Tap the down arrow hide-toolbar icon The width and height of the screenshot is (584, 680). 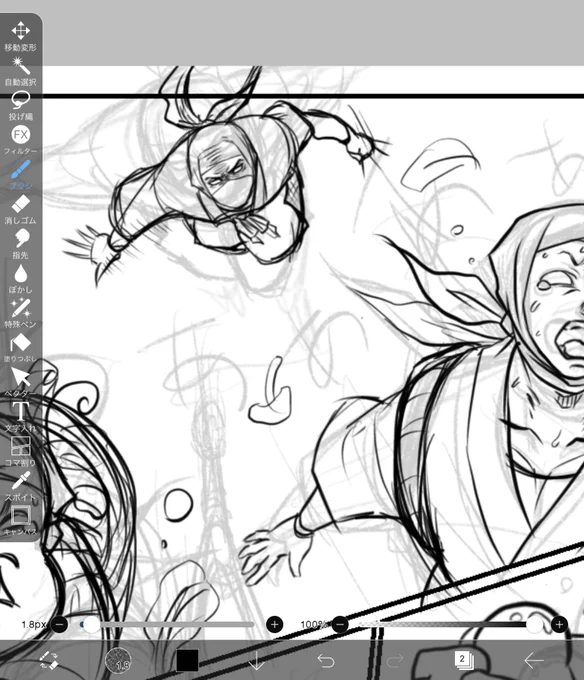click(x=257, y=661)
